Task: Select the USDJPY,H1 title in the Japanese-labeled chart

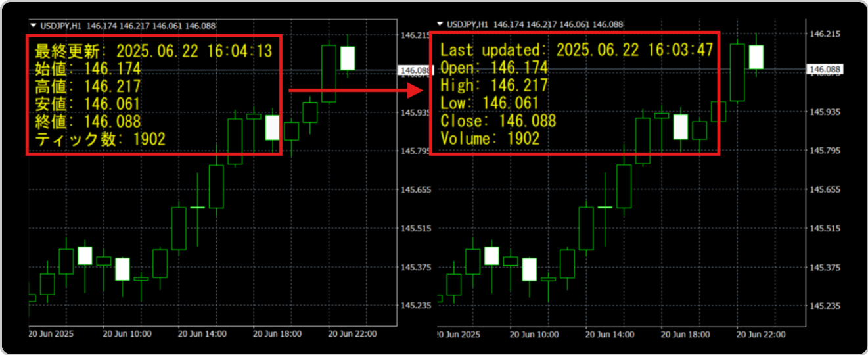Action: coord(60,25)
